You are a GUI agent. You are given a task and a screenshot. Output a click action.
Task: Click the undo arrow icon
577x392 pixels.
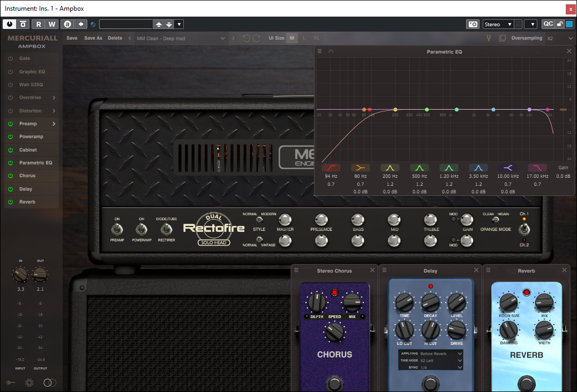pos(246,38)
